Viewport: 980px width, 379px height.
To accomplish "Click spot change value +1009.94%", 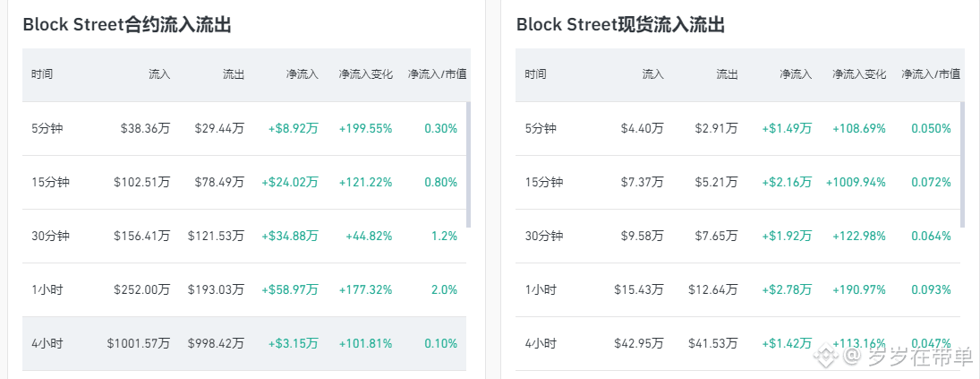I will [x=856, y=183].
